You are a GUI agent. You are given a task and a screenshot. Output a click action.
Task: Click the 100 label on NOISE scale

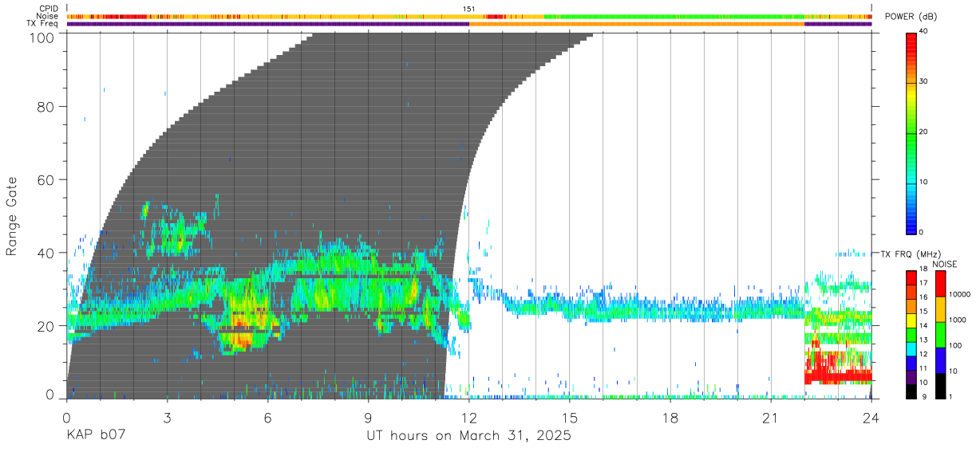tap(955, 345)
